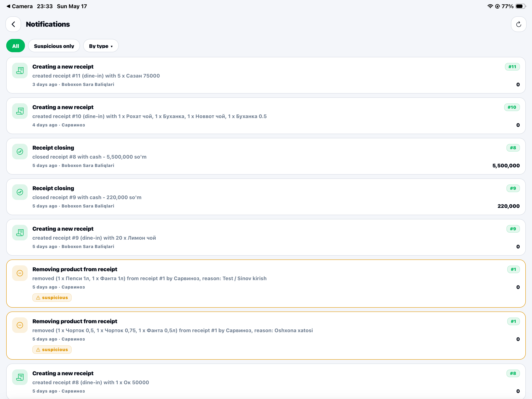The image size is (532, 399).
Task: Select the All filter
Action: [16, 46]
